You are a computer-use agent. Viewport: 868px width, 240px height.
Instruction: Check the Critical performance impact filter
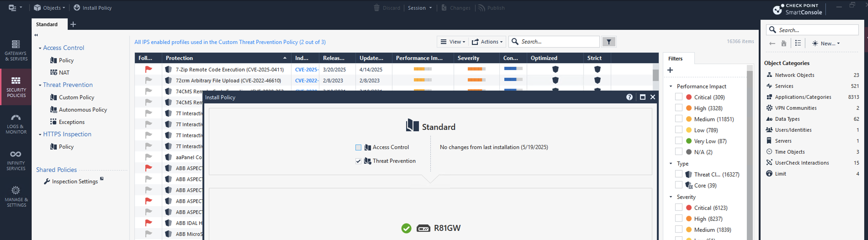[679, 97]
